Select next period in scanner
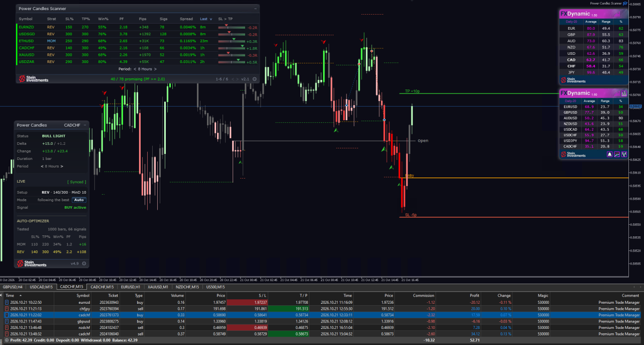The height and width of the screenshot is (345, 644). (x=155, y=69)
